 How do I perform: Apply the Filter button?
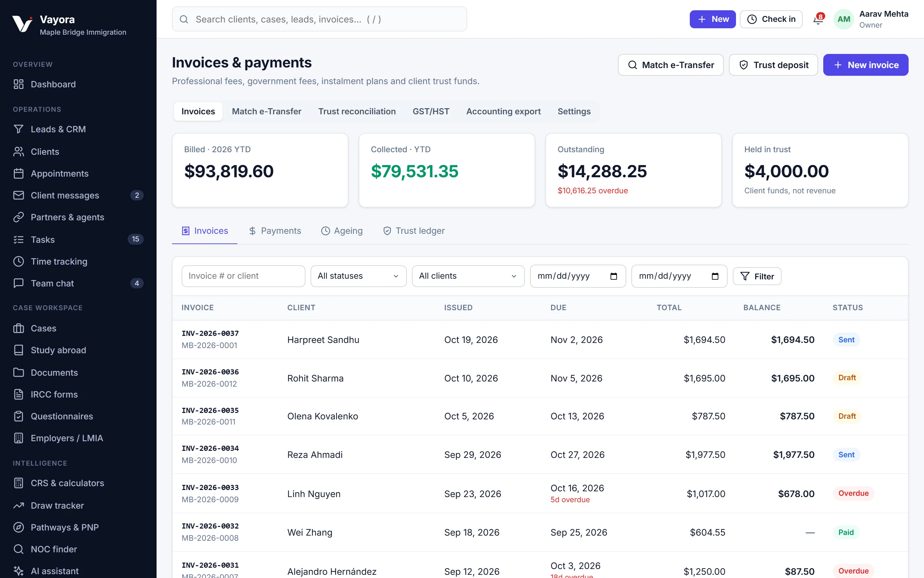pyautogui.click(x=757, y=276)
